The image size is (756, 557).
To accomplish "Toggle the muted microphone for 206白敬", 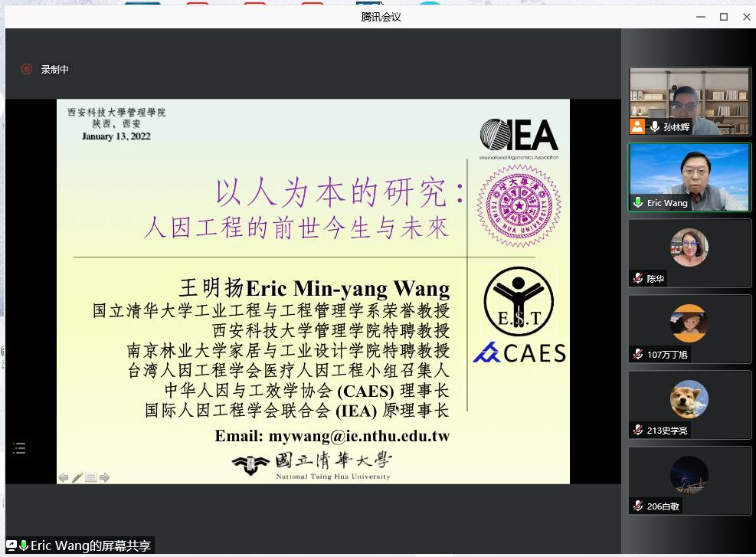I will [638, 506].
